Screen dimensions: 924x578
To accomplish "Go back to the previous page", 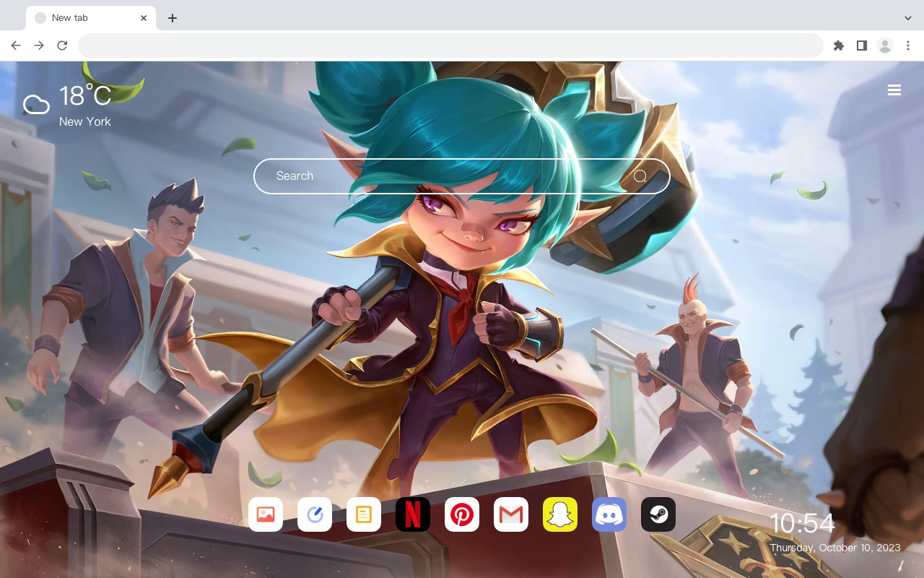I will coord(16,46).
